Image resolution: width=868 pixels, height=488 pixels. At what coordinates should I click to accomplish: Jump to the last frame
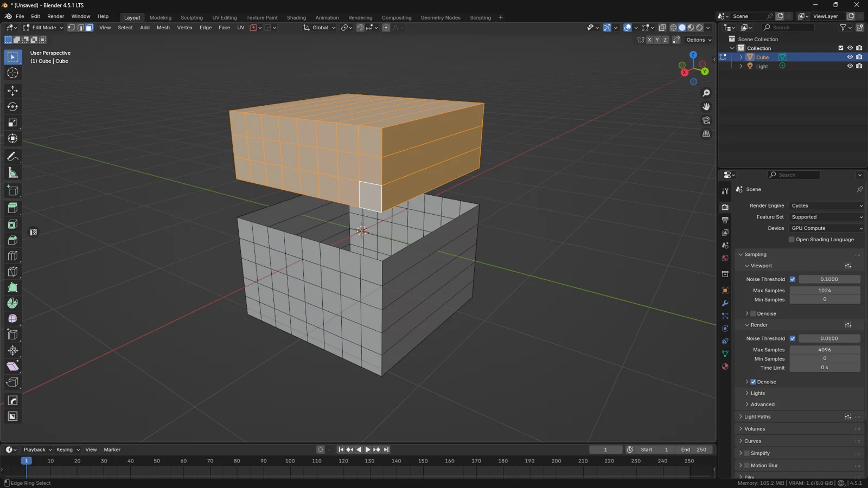click(386, 450)
